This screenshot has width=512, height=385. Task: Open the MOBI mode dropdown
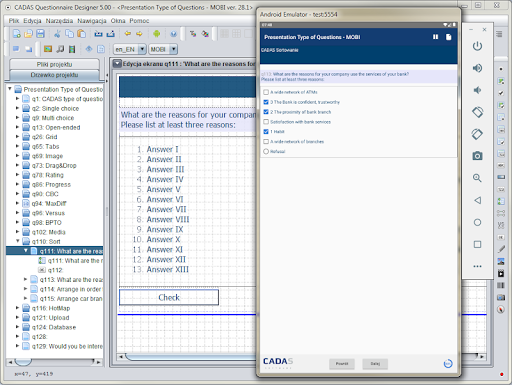tap(173, 49)
